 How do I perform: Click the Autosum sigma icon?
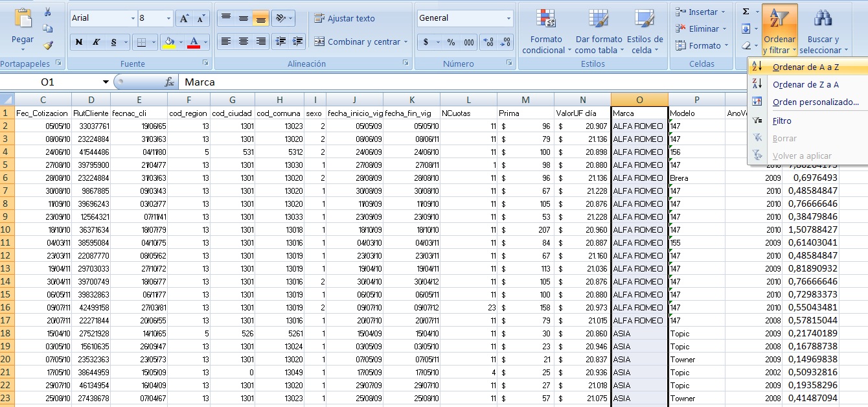click(x=747, y=10)
